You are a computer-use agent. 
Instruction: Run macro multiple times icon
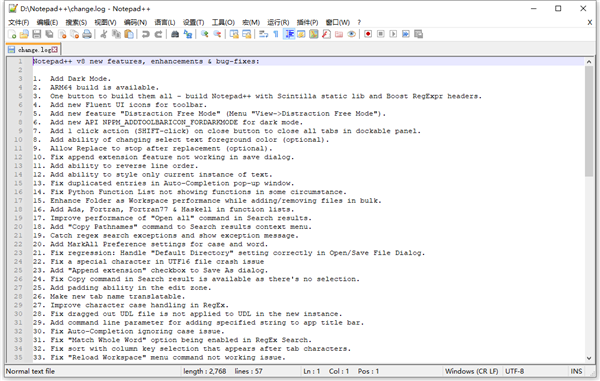[406, 34]
